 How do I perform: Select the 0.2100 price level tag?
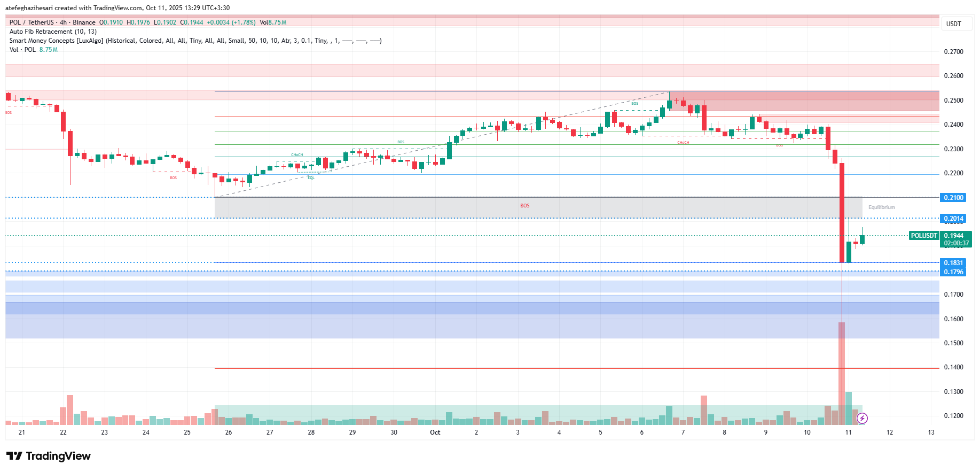pos(953,198)
